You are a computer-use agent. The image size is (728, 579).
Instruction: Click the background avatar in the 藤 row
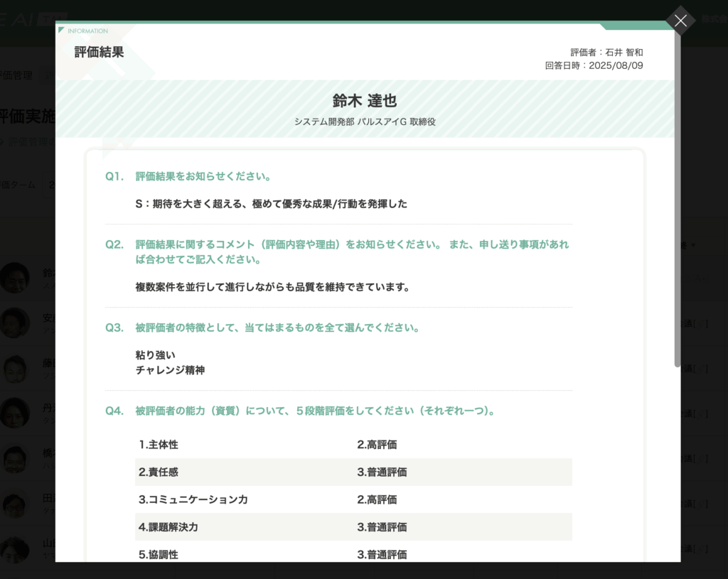tap(15, 369)
